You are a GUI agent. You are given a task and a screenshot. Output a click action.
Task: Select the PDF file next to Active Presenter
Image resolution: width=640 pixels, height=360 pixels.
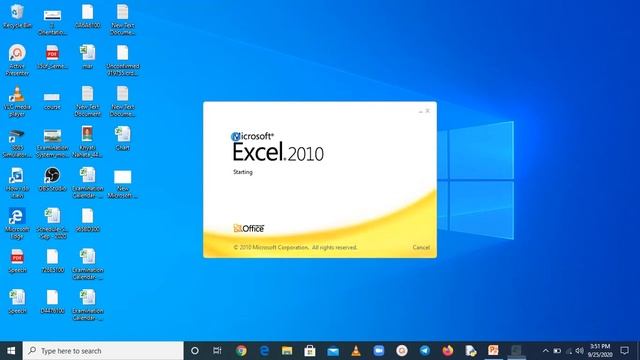point(52,56)
